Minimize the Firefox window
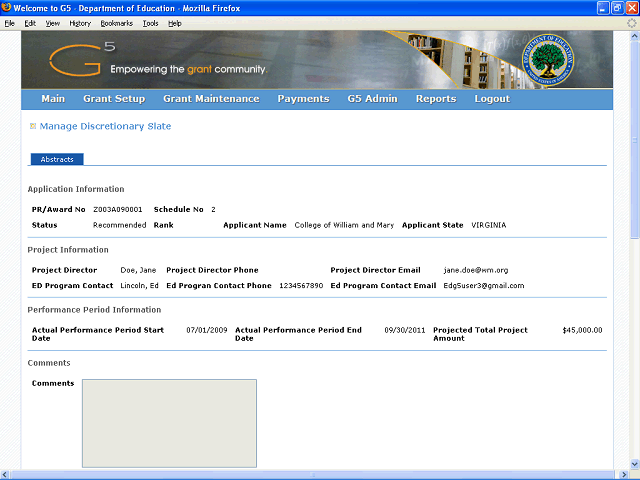The image size is (640, 480). (603, 8)
